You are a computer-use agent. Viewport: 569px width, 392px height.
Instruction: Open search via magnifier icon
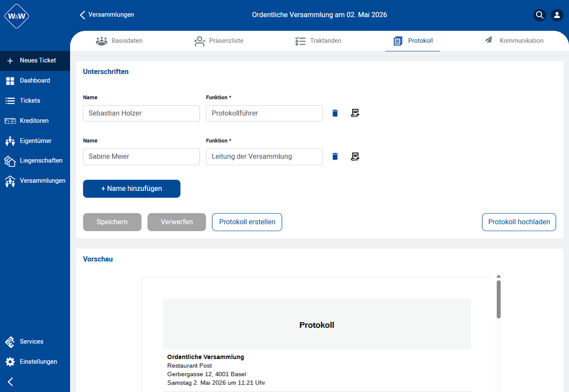point(540,15)
